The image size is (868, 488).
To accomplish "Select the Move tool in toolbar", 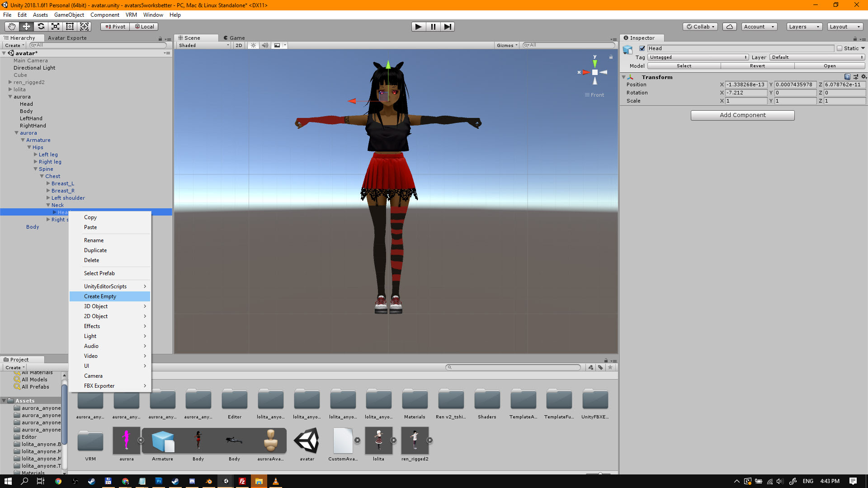I will click(26, 27).
